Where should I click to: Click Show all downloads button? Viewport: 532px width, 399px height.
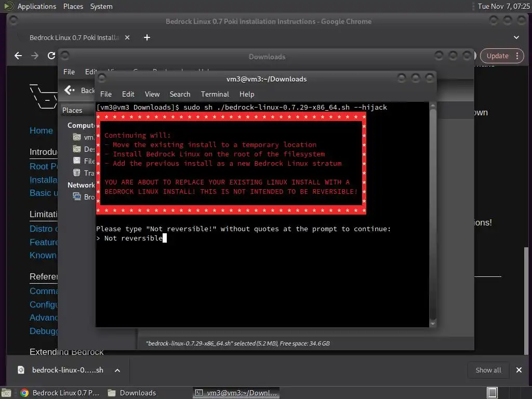[488, 370]
